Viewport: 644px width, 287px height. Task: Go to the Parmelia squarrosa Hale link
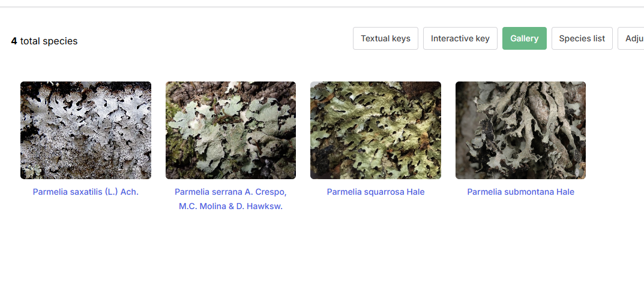tap(376, 192)
